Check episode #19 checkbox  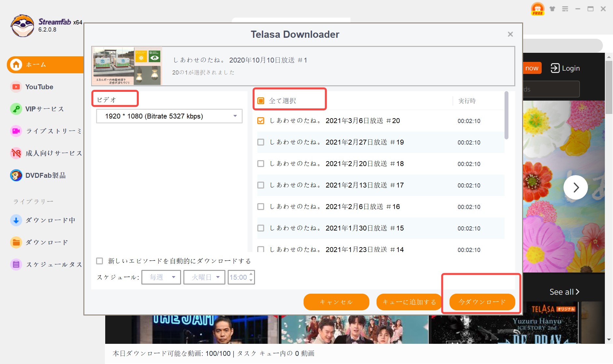point(261,142)
